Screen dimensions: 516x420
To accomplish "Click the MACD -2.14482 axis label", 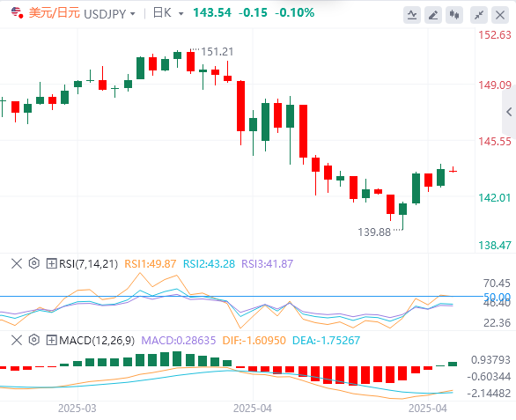I will tap(489, 393).
